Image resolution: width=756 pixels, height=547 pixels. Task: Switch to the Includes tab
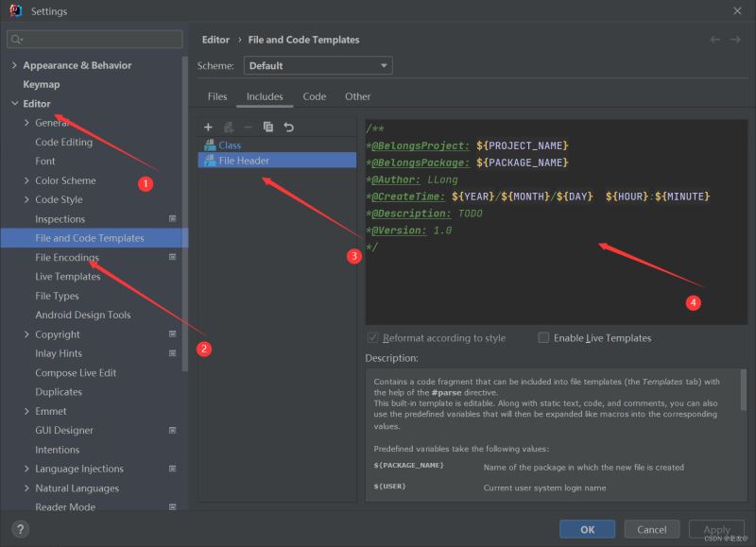click(265, 96)
